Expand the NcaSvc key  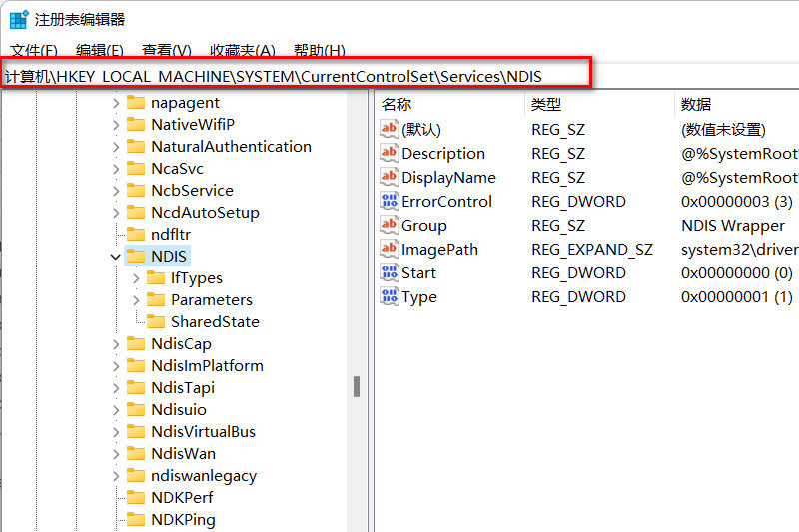(x=116, y=169)
